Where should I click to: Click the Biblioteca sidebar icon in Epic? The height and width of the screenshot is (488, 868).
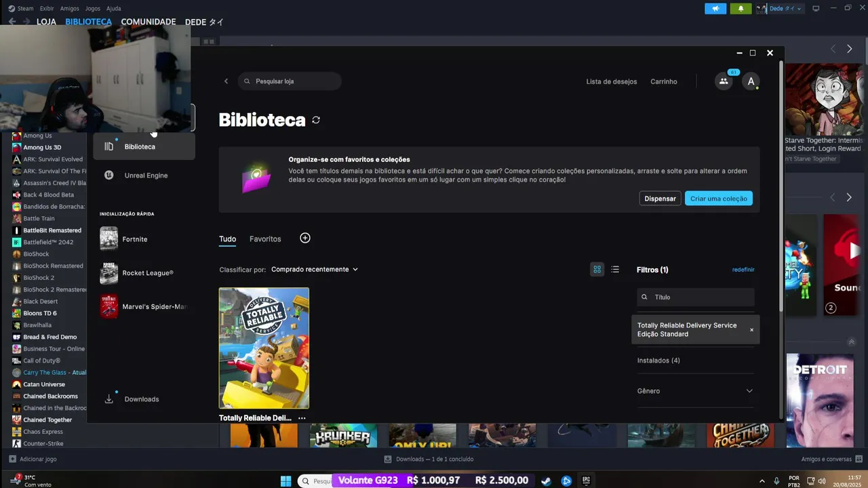click(108, 146)
